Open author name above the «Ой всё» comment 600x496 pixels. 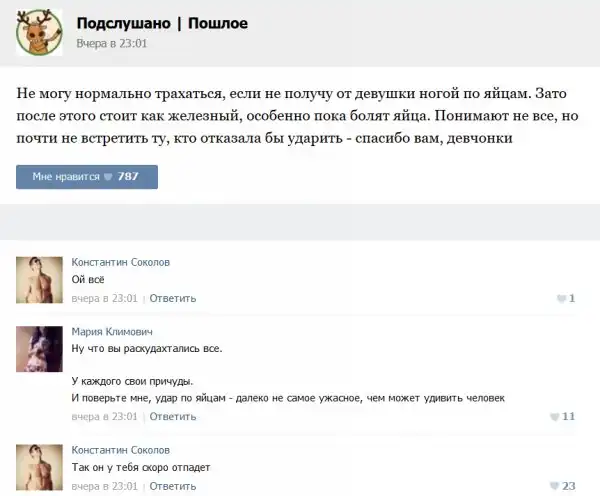point(121,262)
